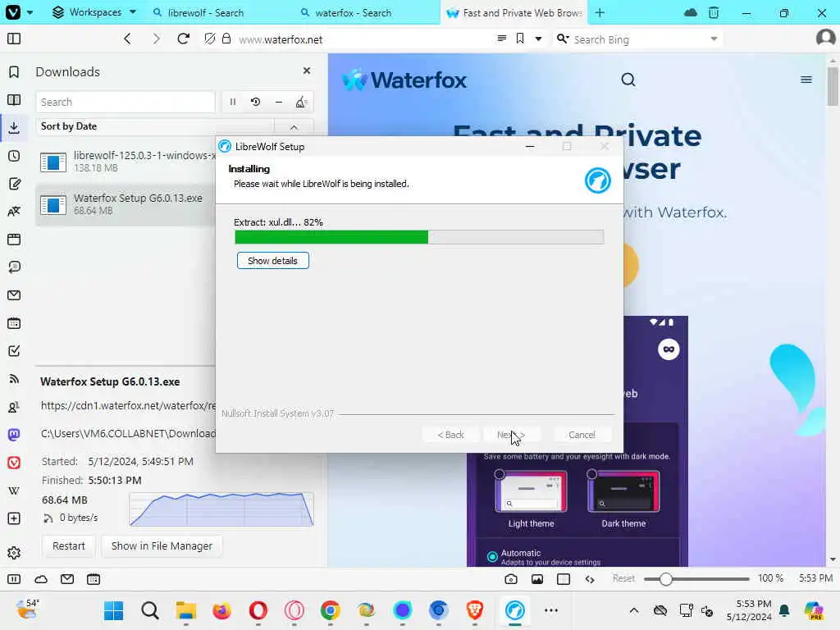This screenshot has width=840, height=630.
Task: Open the Window panel in sidebar
Action: coord(14,240)
